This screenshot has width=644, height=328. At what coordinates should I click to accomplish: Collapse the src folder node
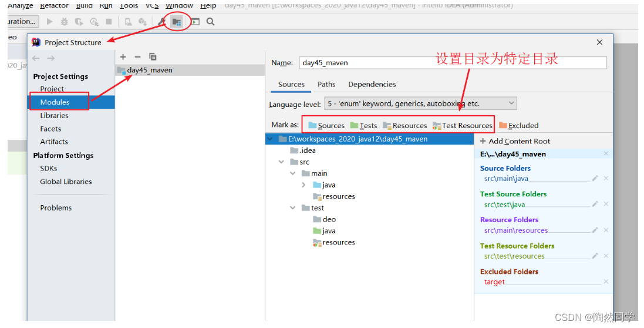(281, 162)
